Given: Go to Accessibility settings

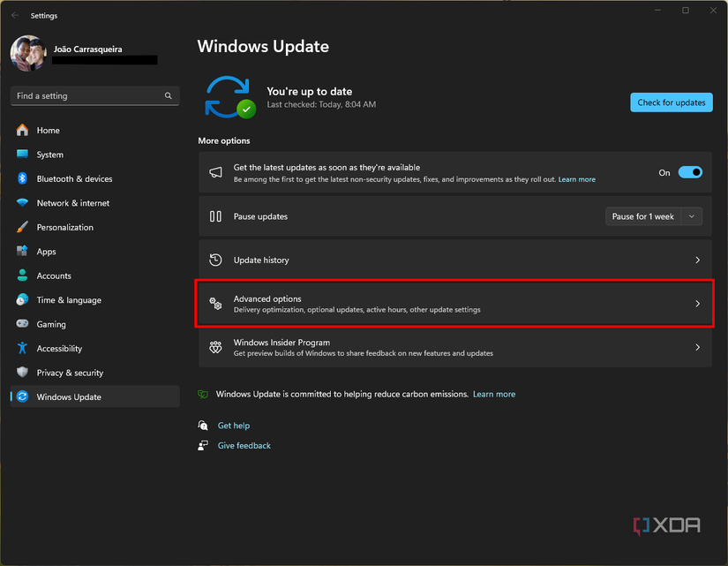Looking at the screenshot, I should (94, 348).
